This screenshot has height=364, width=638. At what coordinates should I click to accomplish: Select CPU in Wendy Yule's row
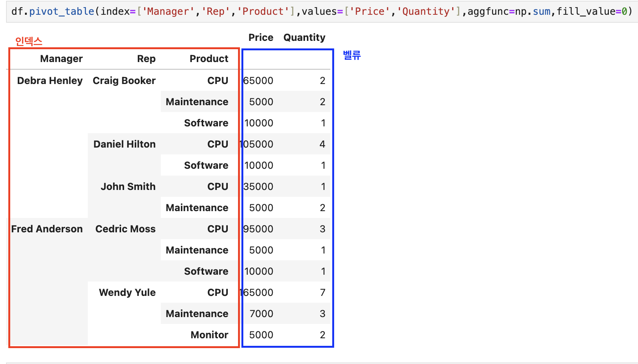[218, 292]
